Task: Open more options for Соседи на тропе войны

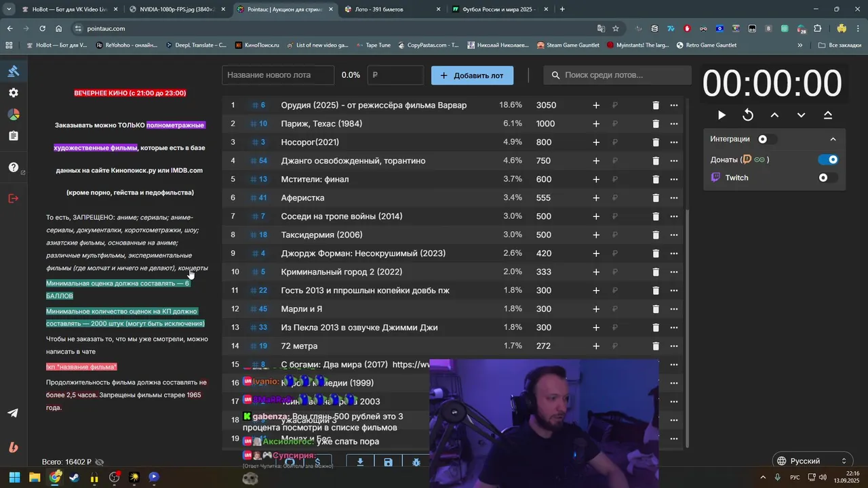Action: (674, 216)
